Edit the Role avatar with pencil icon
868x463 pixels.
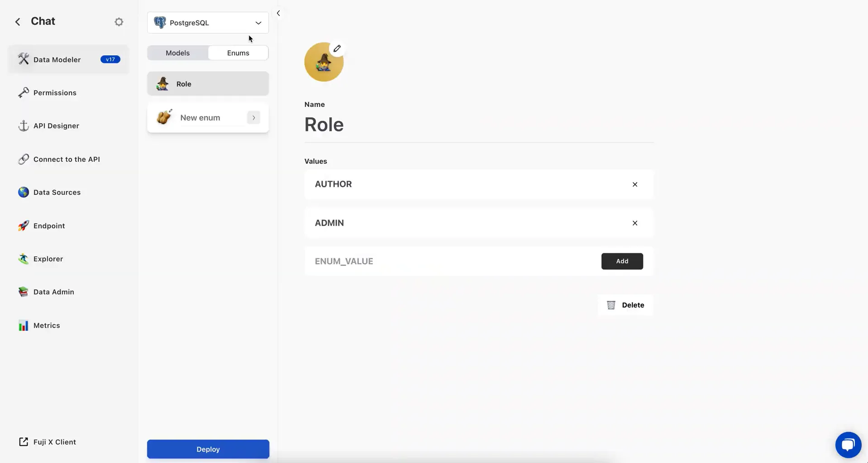tap(337, 48)
